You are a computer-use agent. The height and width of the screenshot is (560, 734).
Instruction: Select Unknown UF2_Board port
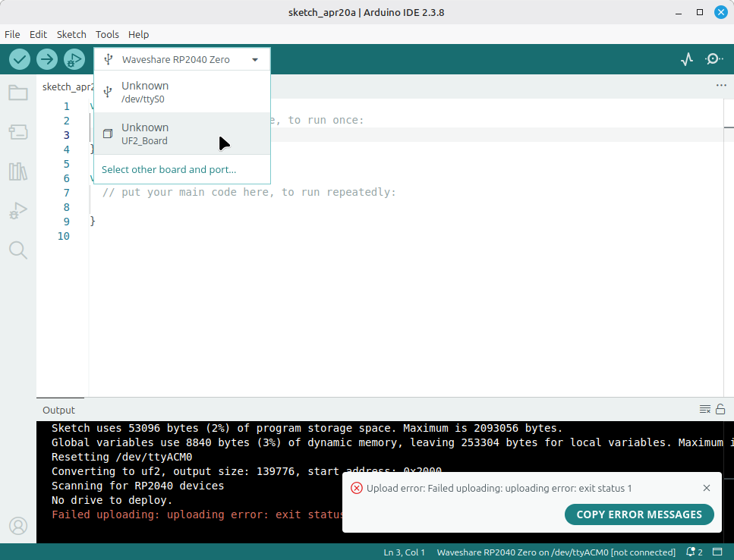pos(182,134)
